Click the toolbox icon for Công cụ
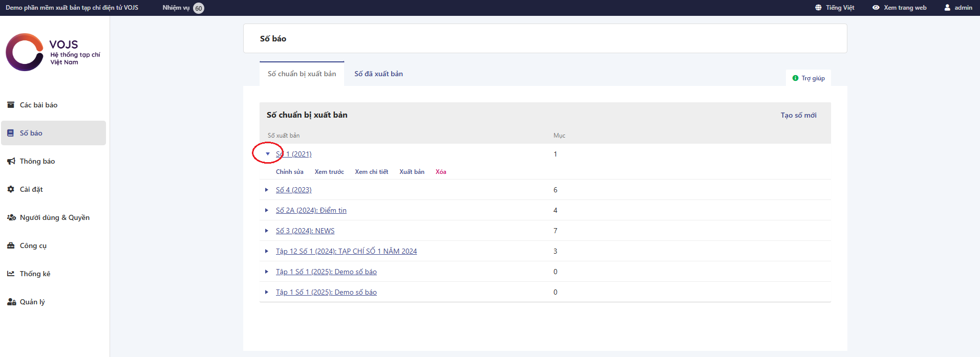The width and height of the screenshot is (980, 357). pyautogui.click(x=11, y=246)
